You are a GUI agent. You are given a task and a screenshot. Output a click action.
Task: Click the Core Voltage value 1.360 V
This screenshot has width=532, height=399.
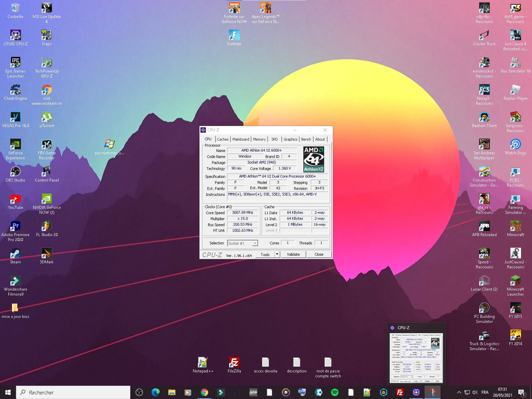click(x=285, y=168)
